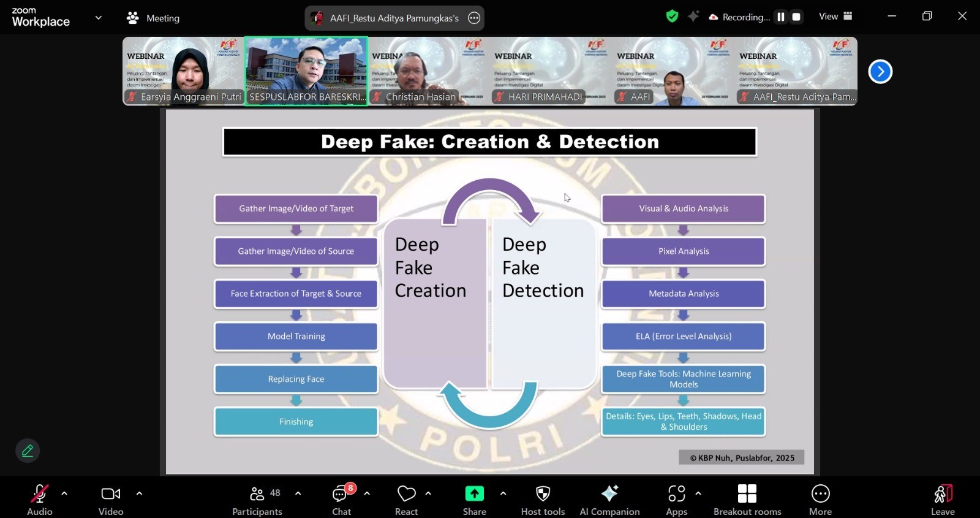Screen dimensions: 980x518
Task: Open the View layout menu
Action: [835, 17]
